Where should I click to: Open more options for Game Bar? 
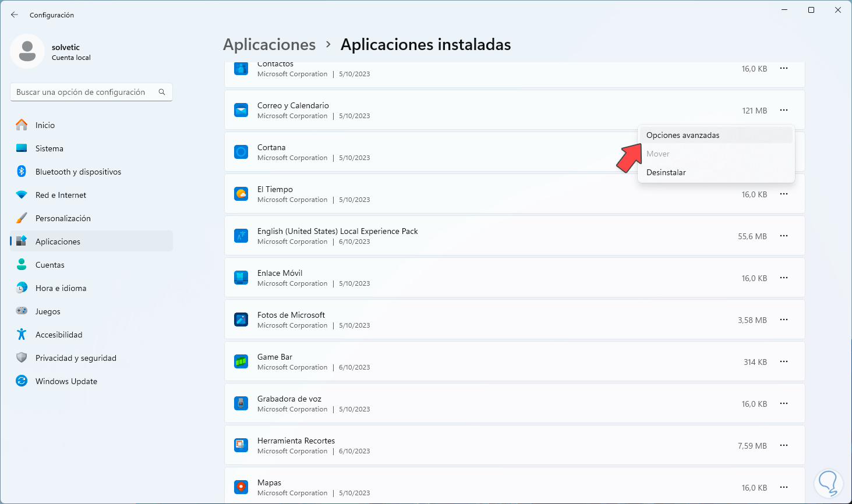(x=784, y=361)
